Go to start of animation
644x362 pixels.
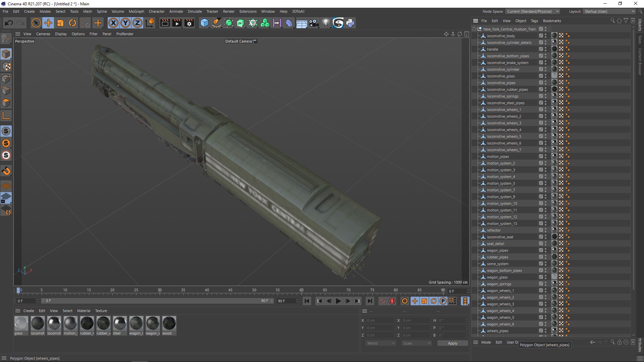307,301
